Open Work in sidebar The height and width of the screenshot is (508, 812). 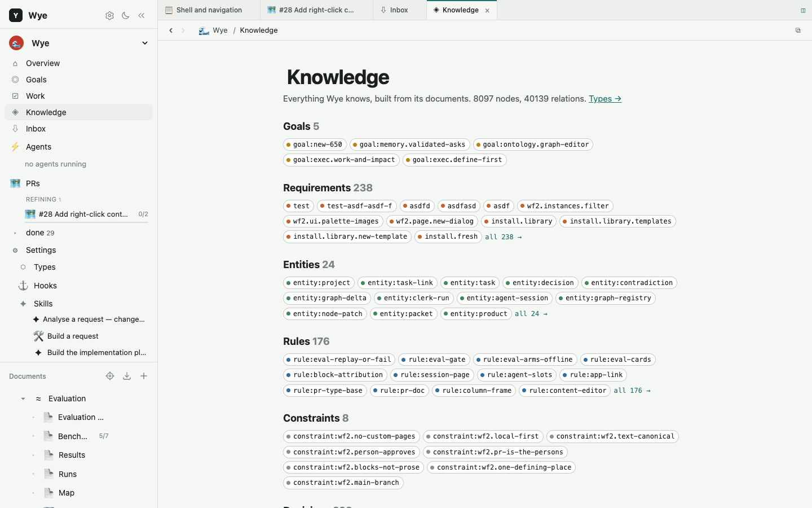[x=78, y=96]
